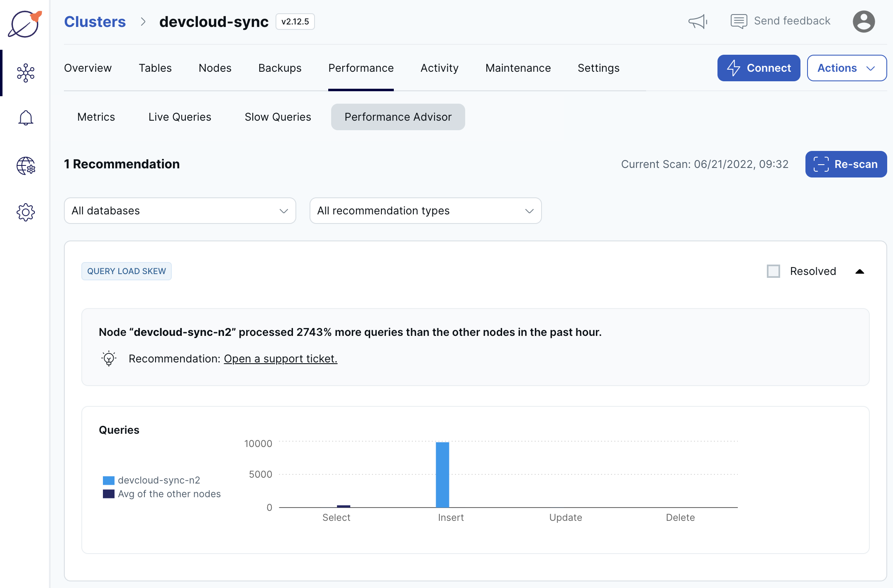
Task: Switch to the Overview tab
Action: click(x=88, y=68)
